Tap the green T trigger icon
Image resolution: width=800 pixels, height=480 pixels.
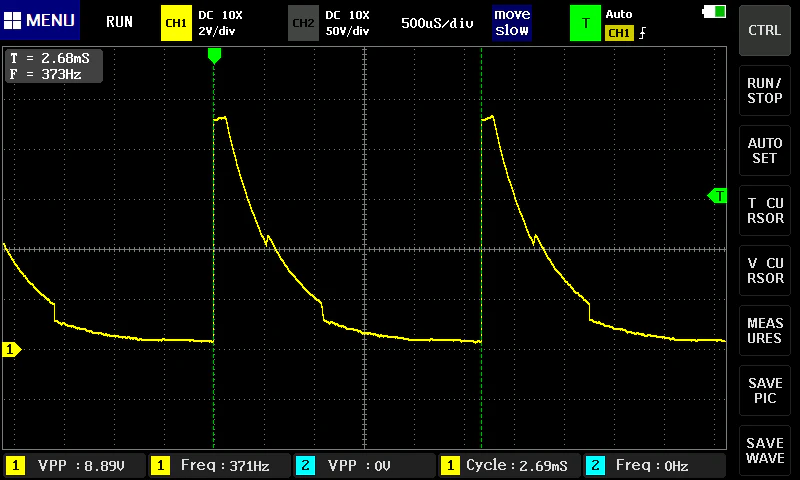click(x=585, y=23)
